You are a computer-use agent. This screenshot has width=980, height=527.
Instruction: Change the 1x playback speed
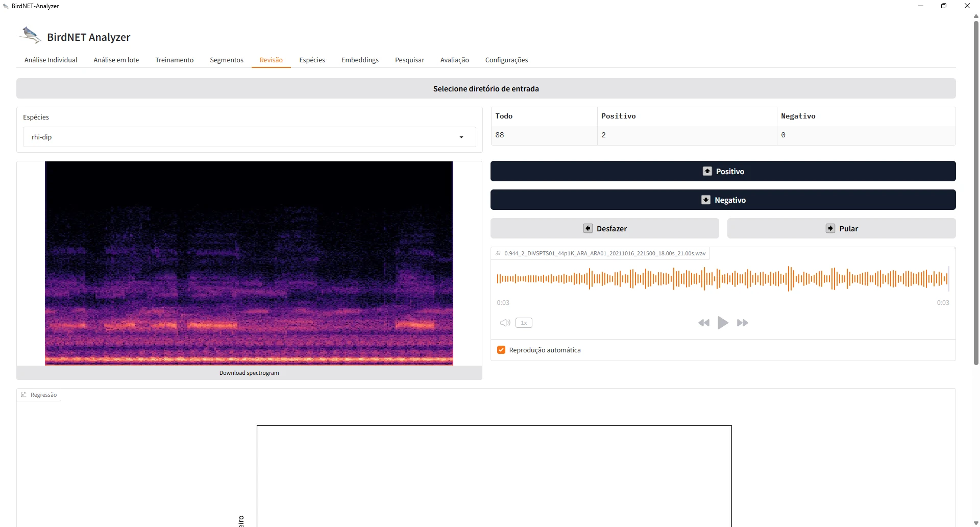(524, 323)
